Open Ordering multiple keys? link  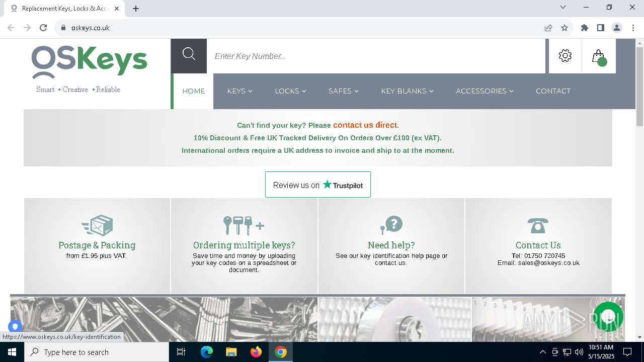tap(244, 245)
